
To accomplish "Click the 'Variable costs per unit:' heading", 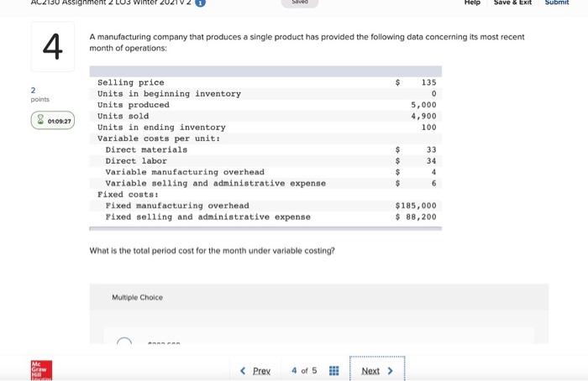I will click(159, 138).
